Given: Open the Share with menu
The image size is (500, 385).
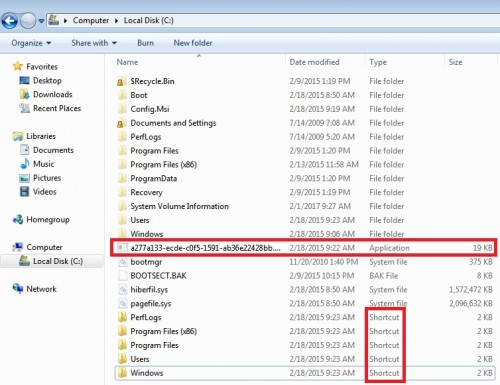Looking at the screenshot, I should tap(94, 43).
